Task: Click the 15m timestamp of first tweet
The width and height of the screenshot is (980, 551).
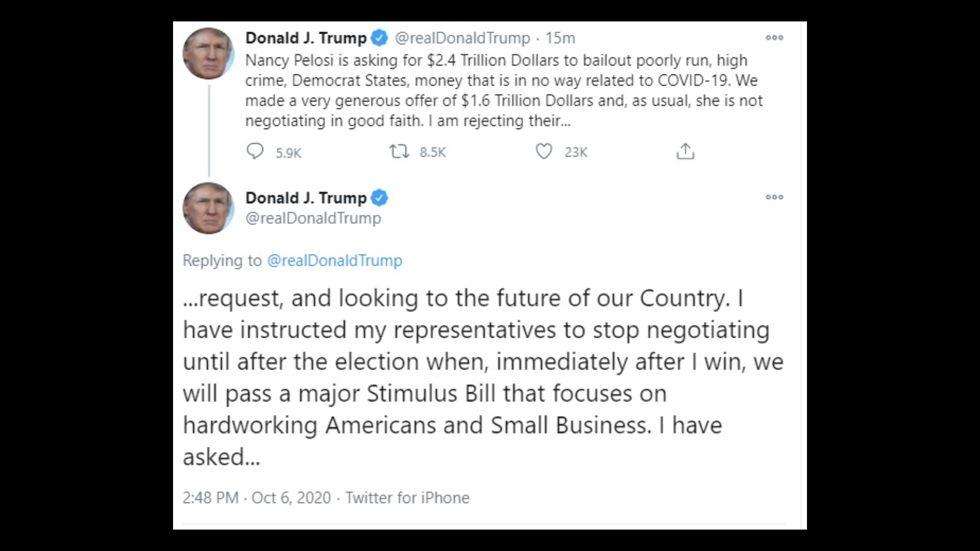Action: [560, 38]
